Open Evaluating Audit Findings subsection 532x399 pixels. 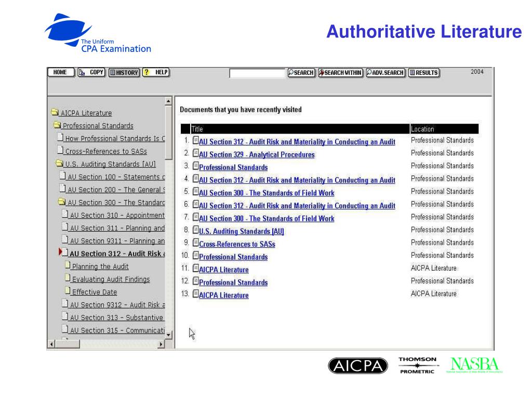tap(111, 279)
